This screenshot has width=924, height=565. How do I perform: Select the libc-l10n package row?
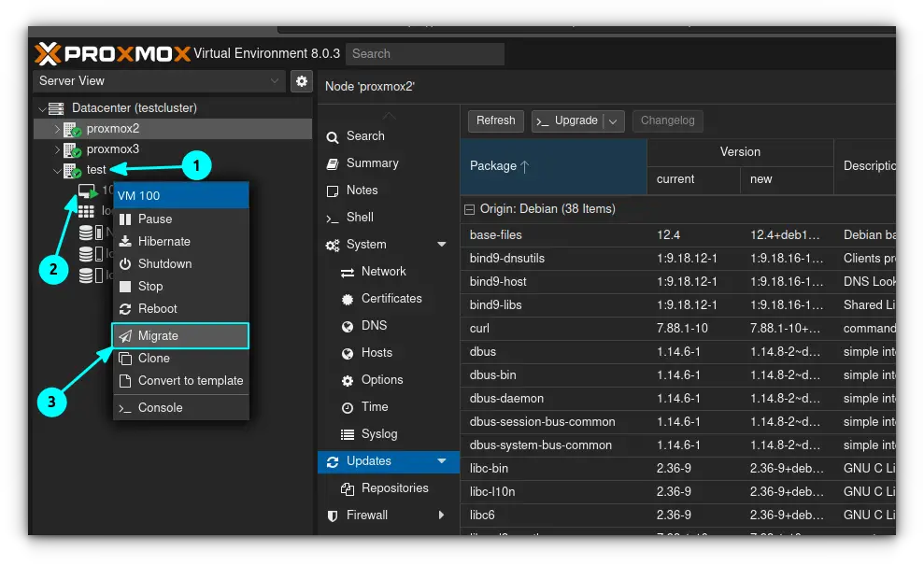(x=677, y=492)
